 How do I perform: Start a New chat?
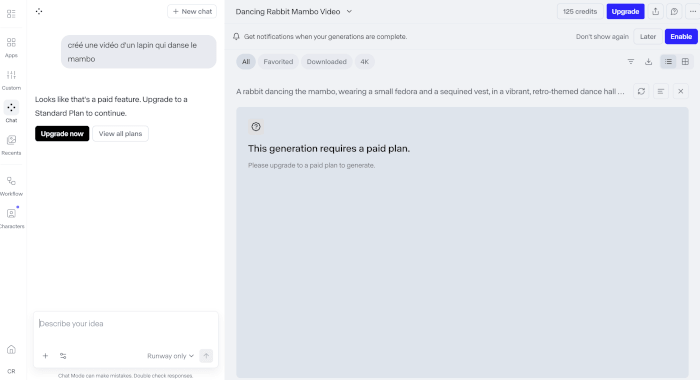tap(192, 12)
